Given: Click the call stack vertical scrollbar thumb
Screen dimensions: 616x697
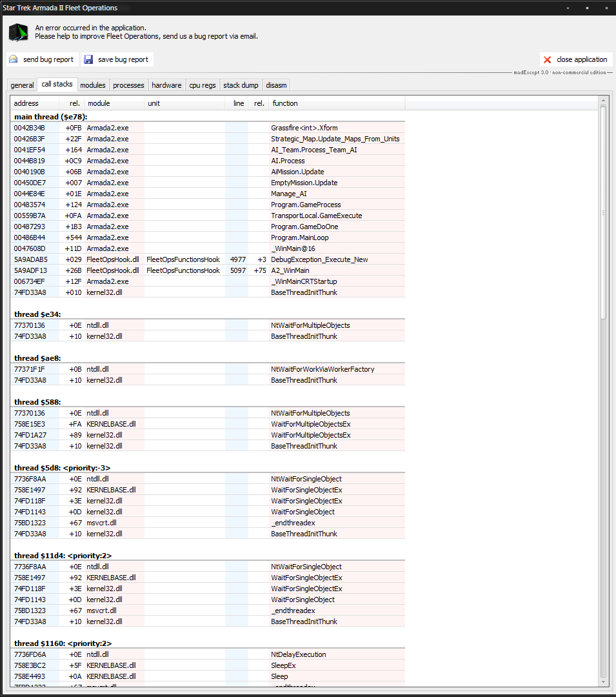Looking at the screenshot, I should tap(603, 212).
